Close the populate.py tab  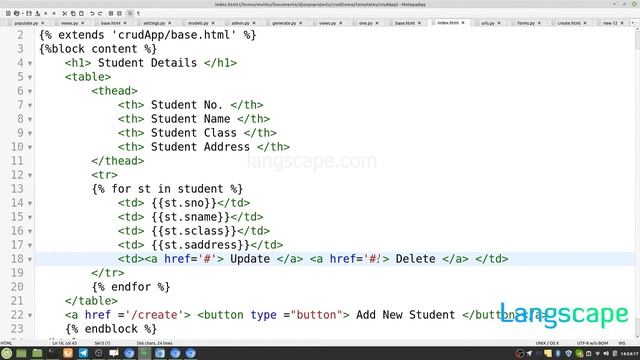42,23
